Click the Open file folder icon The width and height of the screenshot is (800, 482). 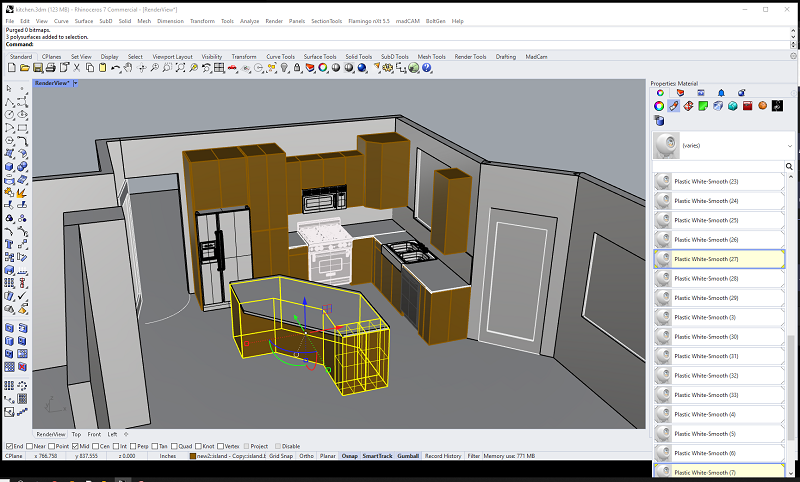(23, 69)
